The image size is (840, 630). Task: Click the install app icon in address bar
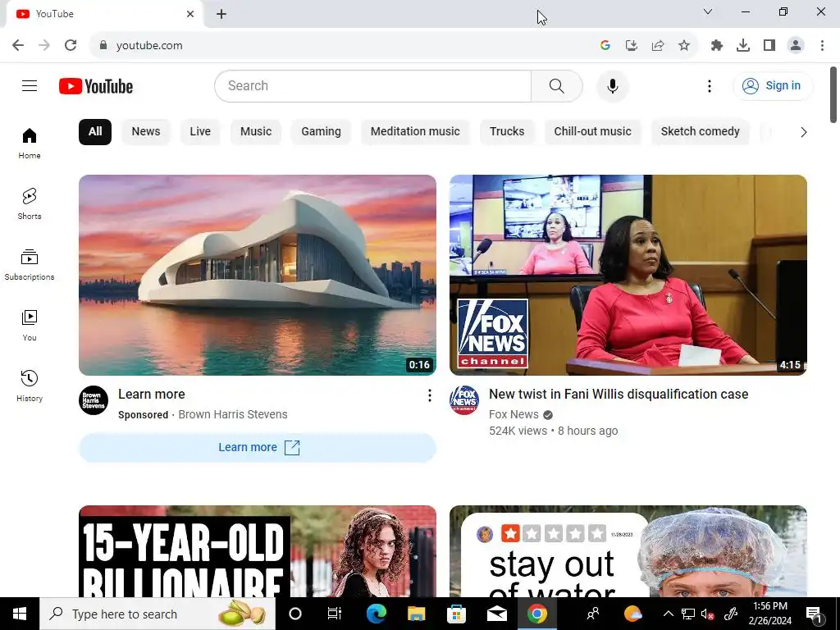point(632,46)
